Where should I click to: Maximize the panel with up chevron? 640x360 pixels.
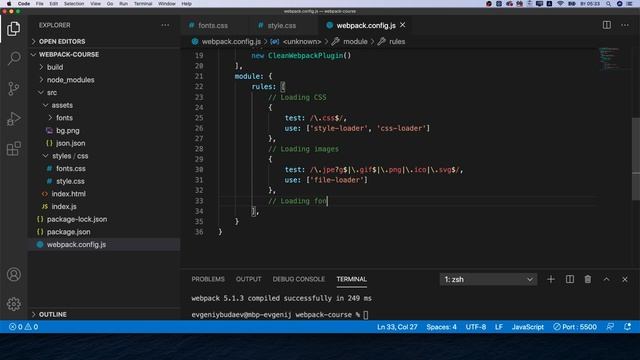pos(606,280)
